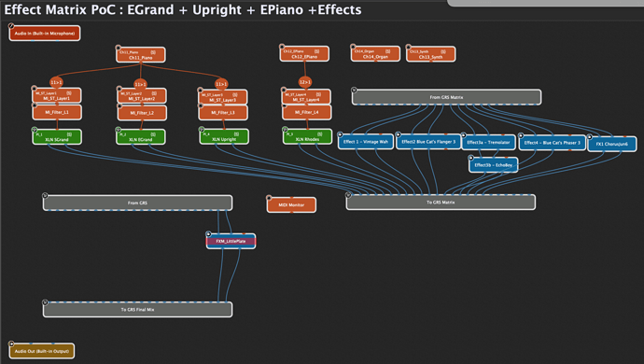
Task: Select the To GRS Final Mix block
Action: (x=137, y=309)
